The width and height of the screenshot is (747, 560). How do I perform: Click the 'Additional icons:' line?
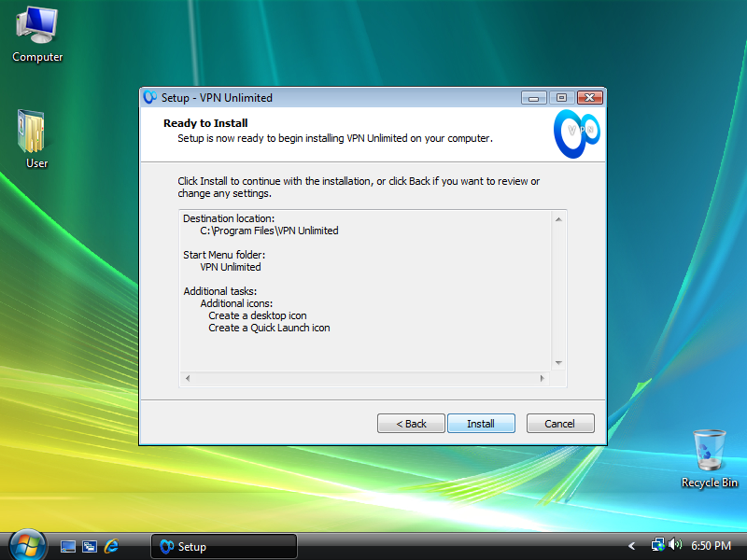[236, 304]
